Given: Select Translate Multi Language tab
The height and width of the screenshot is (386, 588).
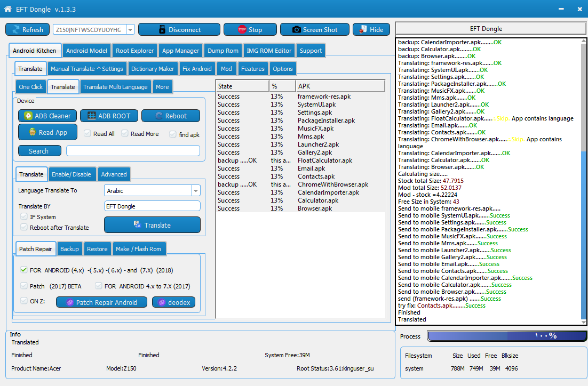Looking at the screenshot, I should [x=115, y=86].
